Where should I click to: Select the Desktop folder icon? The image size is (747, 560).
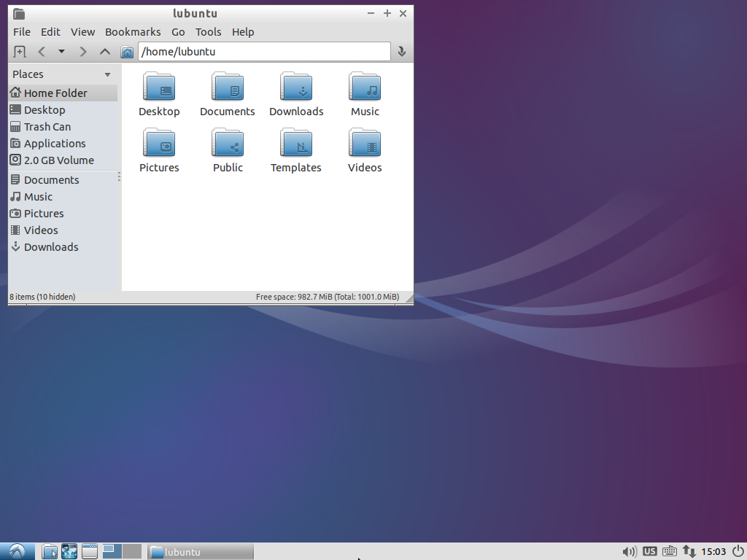click(x=159, y=87)
